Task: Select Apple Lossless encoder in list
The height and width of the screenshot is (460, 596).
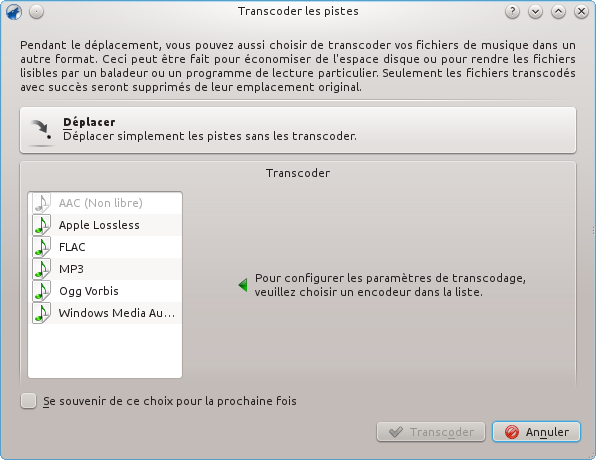Action: pyautogui.click(x=105, y=225)
